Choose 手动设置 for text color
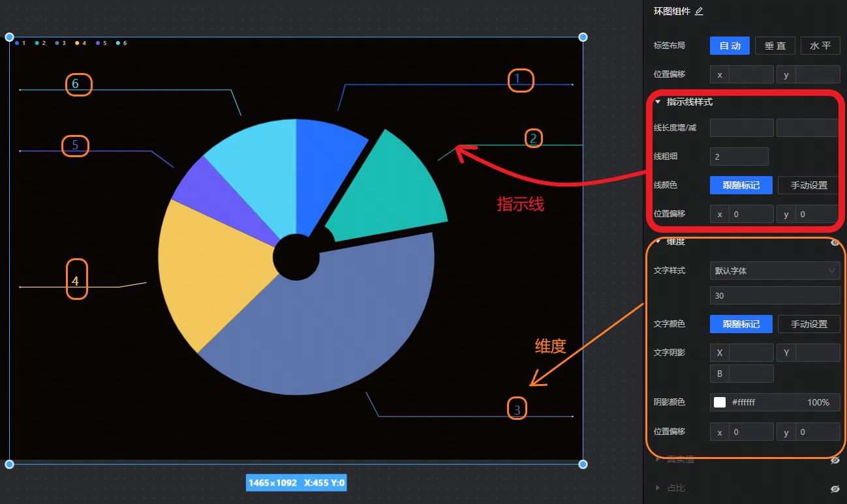847x504 pixels. [808, 324]
